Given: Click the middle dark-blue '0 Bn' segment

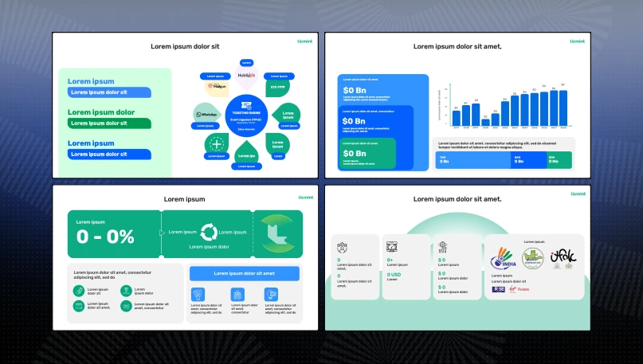Looking at the screenshot, I should [x=529, y=160].
